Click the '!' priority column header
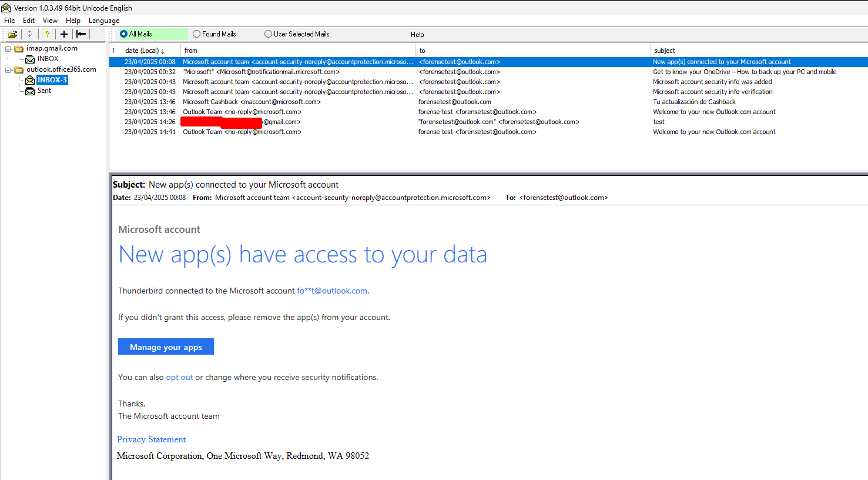This screenshot has width=868, height=480. tap(115, 51)
